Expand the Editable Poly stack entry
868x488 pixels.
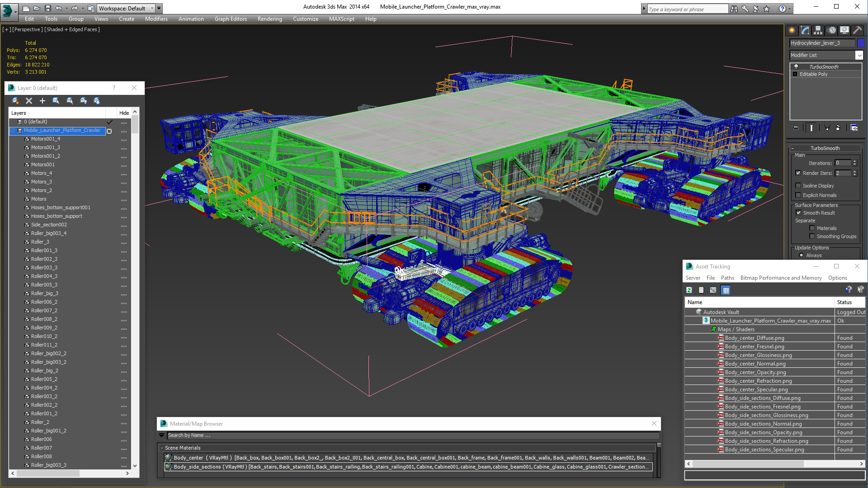(x=795, y=74)
